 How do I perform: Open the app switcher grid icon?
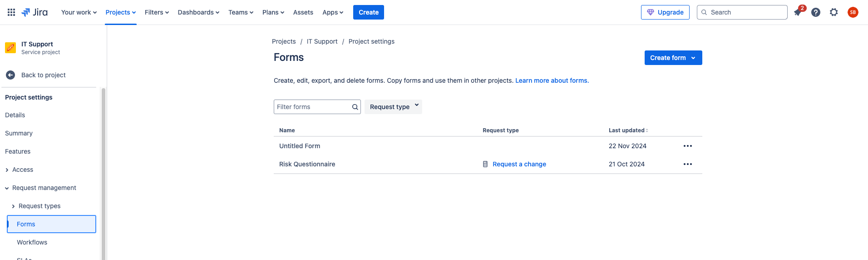tap(11, 12)
